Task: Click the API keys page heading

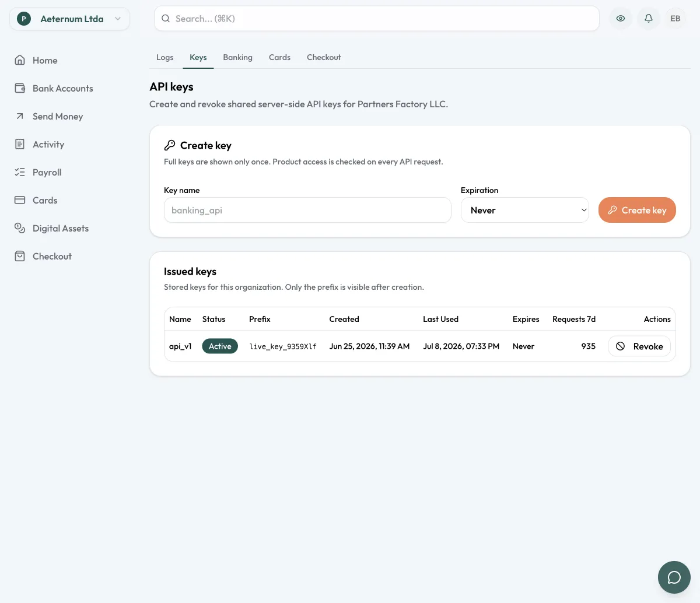Action: pos(171,87)
